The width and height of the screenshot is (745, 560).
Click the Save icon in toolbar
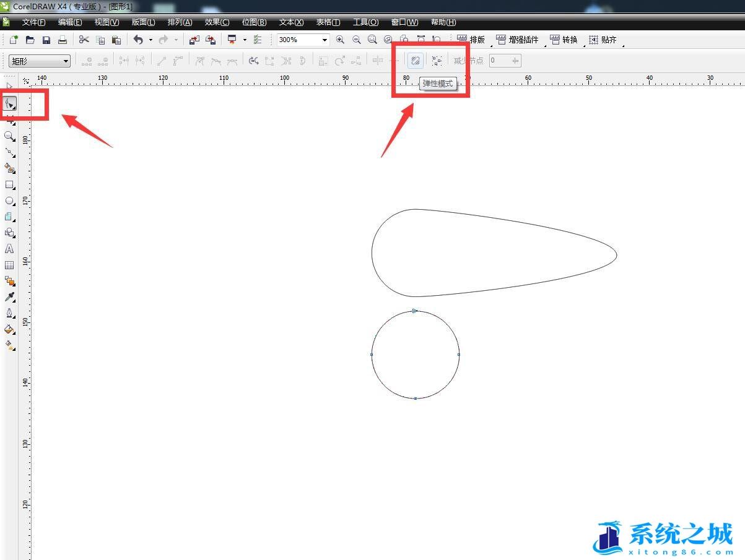[46, 40]
